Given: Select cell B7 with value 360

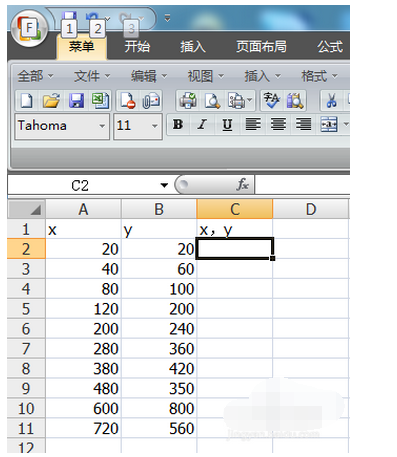Looking at the screenshot, I should (x=159, y=348).
